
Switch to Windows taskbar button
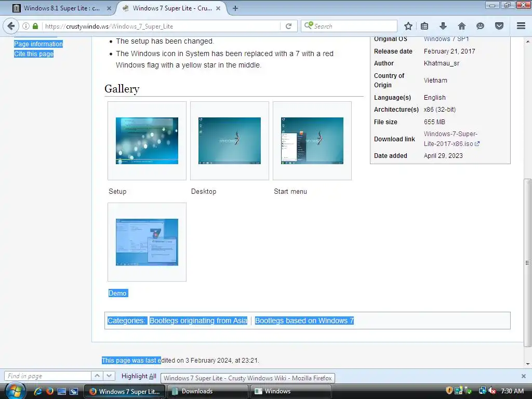[x=290, y=391]
